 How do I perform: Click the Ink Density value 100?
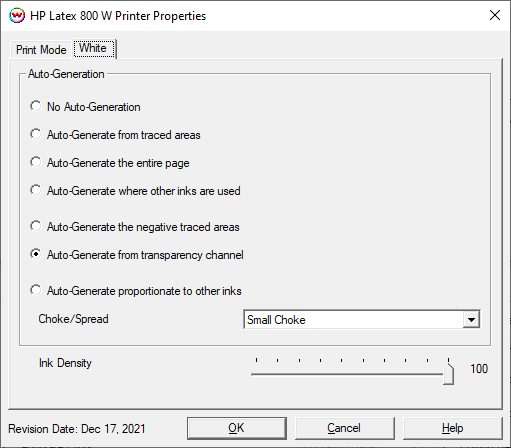(x=479, y=369)
